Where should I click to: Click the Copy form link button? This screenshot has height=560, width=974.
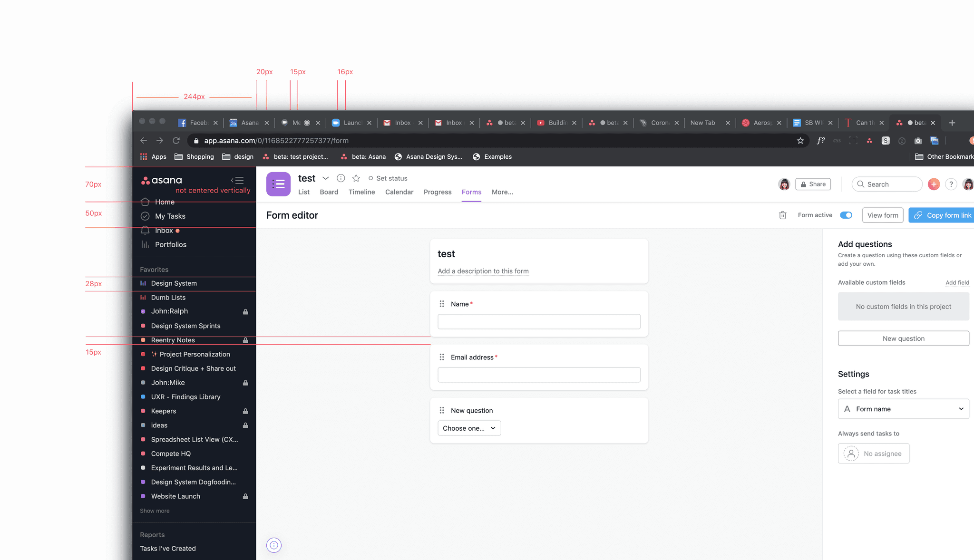click(x=942, y=215)
